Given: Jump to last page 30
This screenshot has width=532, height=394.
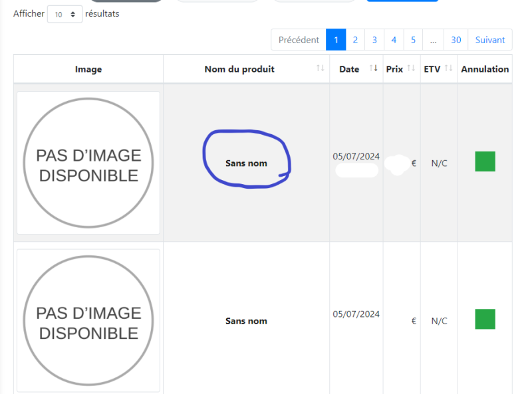Looking at the screenshot, I should coord(456,40).
